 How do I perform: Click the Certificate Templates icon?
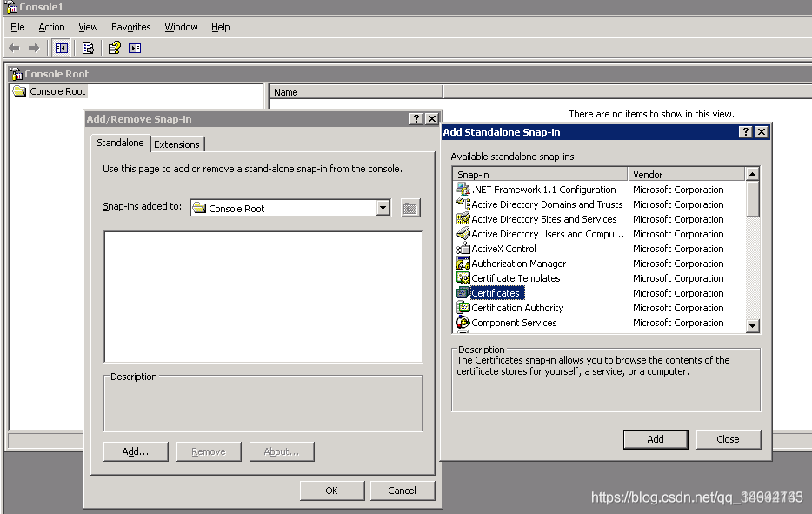tap(463, 277)
